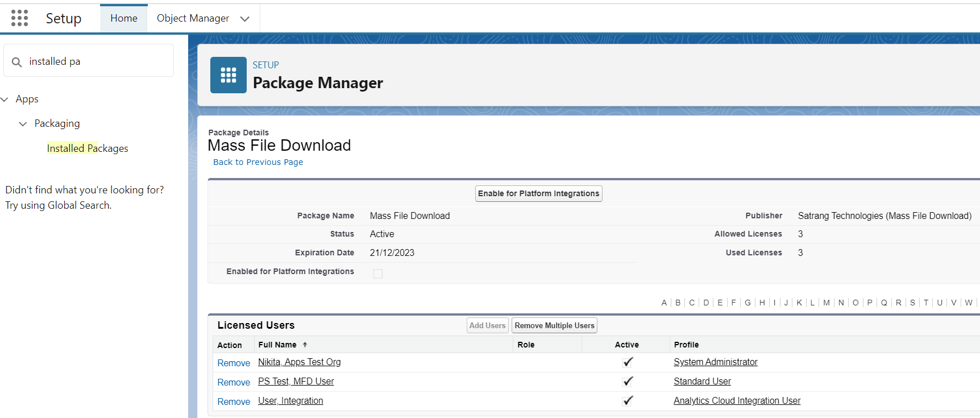Filter users by letter F

tap(733, 303)
